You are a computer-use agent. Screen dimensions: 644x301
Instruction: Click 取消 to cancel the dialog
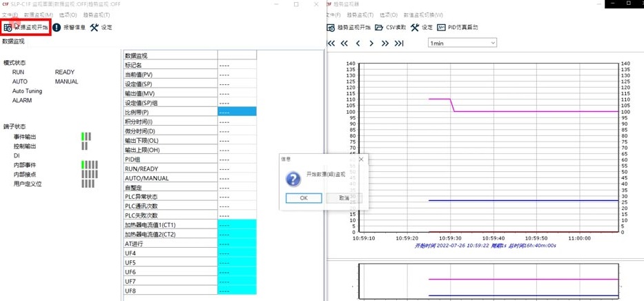click(344, 198)
